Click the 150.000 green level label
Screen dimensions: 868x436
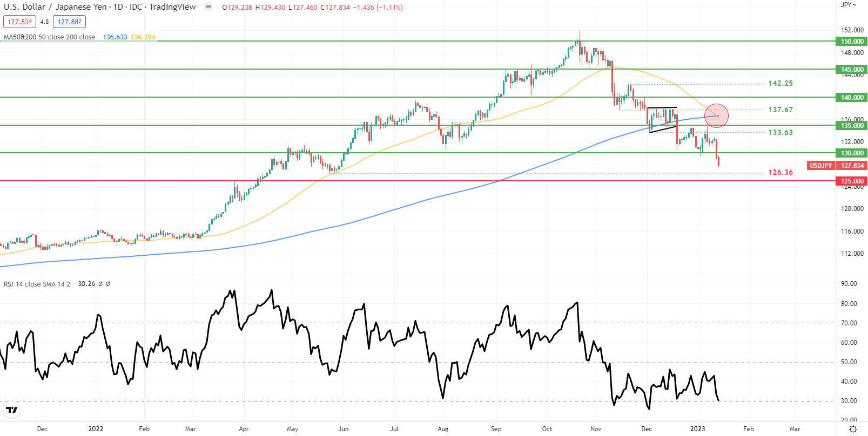(852, 42)
